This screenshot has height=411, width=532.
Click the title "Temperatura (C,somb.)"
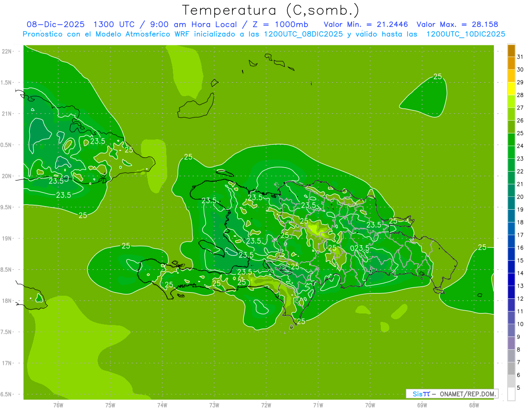tap(271, 11)
